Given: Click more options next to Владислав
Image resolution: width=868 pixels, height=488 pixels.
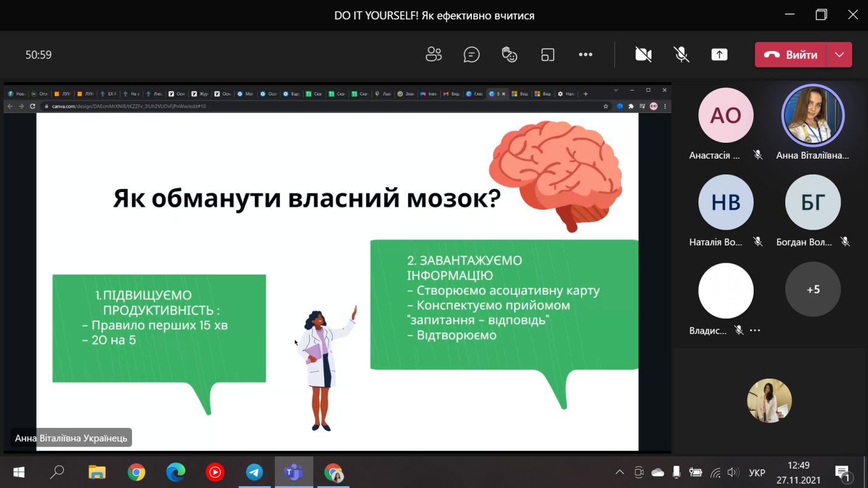Looking at the screenshot, I should coord(755,331).
